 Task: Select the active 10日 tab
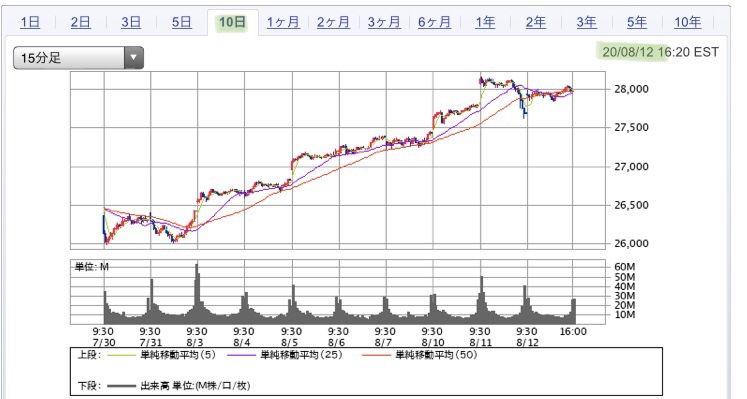pos(232,22)
